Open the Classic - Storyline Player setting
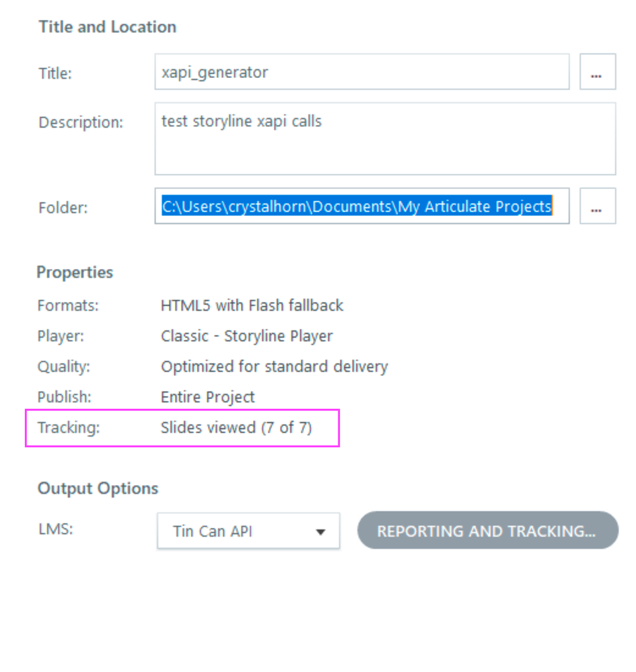Screen dimensions: 636x672 point(246,336)
